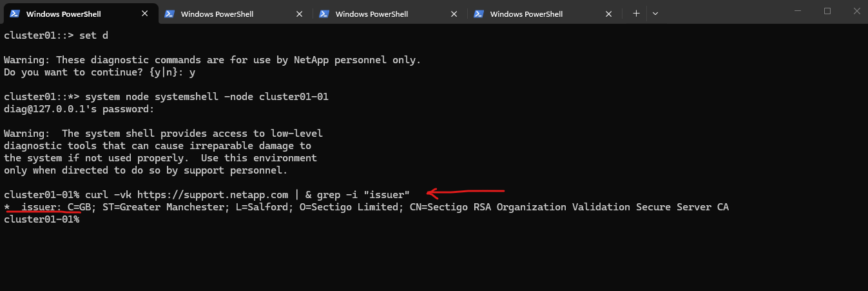Click the PowerShell icon on the second tab
Image resolution: width=868 pixels, height=291 pixels.
(x=169, y=14)
